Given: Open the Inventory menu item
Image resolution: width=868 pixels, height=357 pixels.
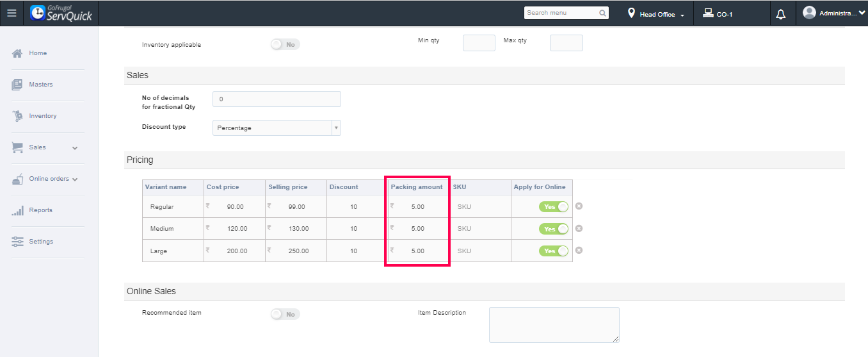Looking at the screenshot, I should pyautogui.click(x=43, y=116).
